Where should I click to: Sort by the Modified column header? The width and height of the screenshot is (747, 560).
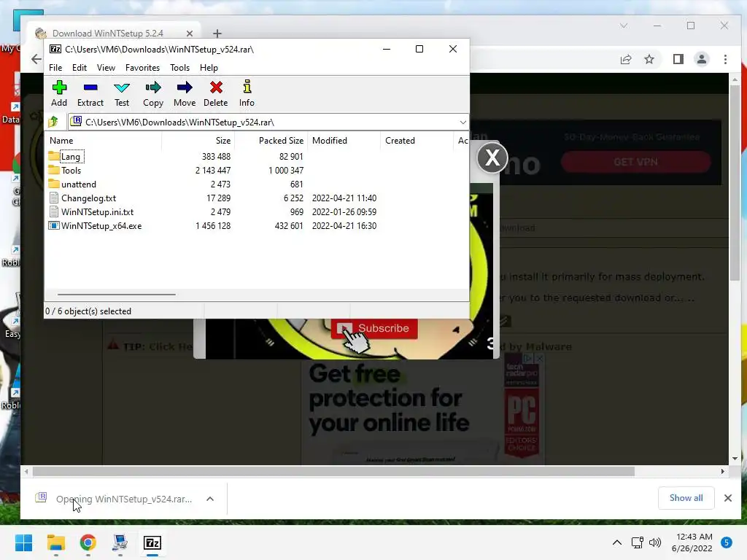click(x=344, y=141)
